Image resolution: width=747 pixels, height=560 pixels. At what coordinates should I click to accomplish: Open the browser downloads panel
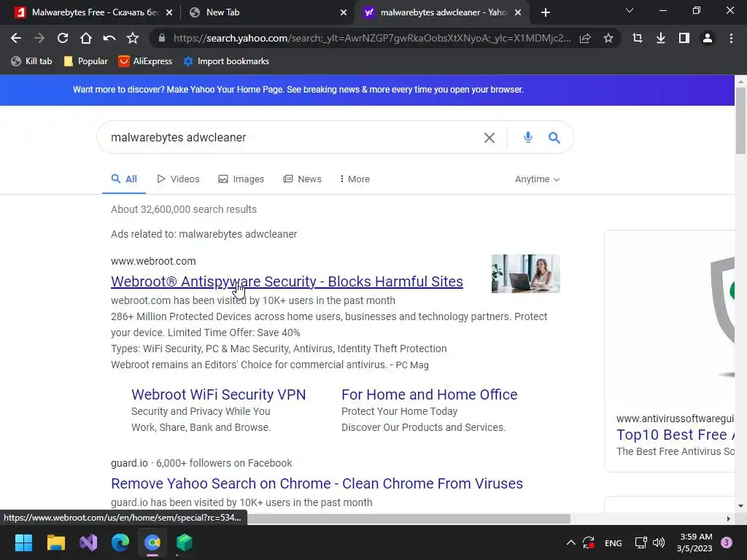point(661,38)
